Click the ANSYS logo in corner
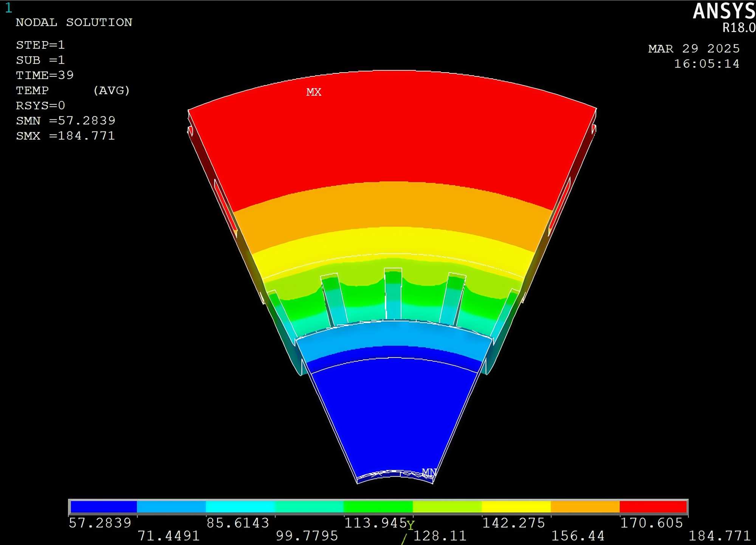 pyautogui.click(x=723, y=11)
